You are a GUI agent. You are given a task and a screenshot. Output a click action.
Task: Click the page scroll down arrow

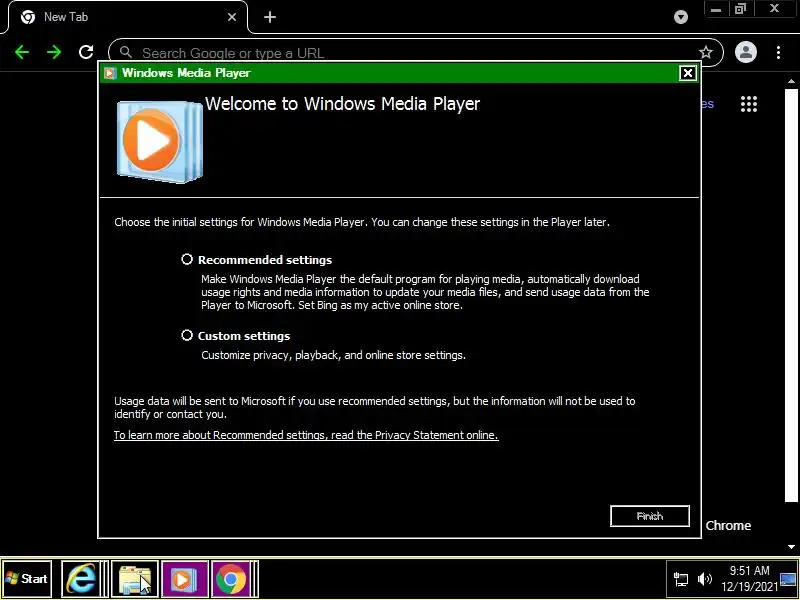point(791,546)
